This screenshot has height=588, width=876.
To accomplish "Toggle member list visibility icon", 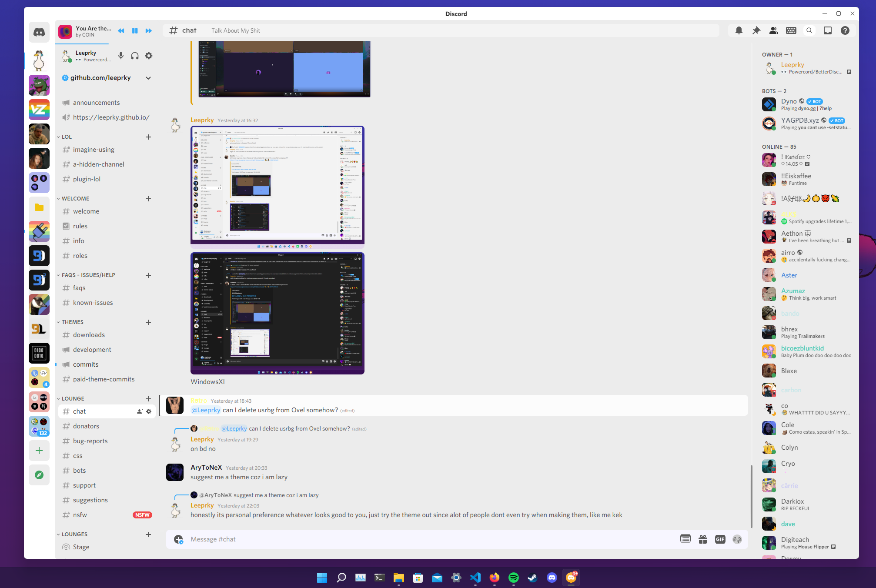I will point(773,30).
